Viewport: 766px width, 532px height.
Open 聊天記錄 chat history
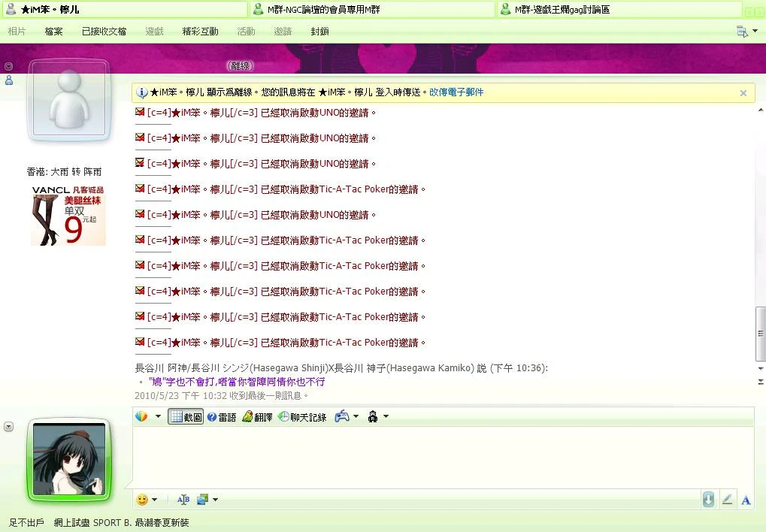click(x=302, y=417)
